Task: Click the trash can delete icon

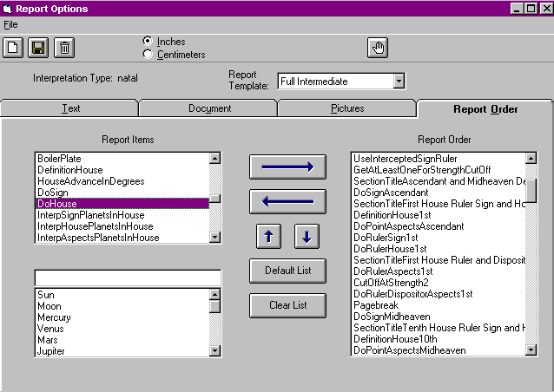Action: coord(63,48)
